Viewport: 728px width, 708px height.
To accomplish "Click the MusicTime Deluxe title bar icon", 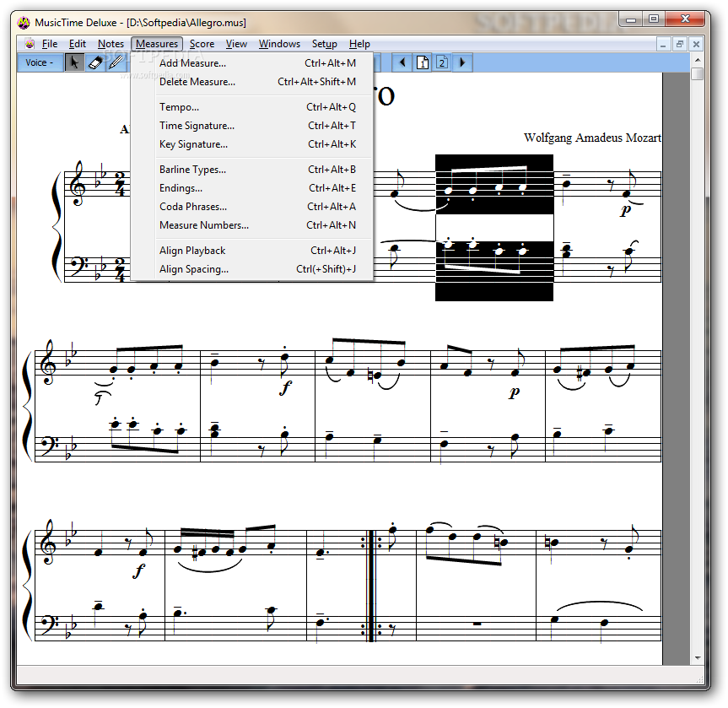I will pyautogui.click(x=24, y=22).
